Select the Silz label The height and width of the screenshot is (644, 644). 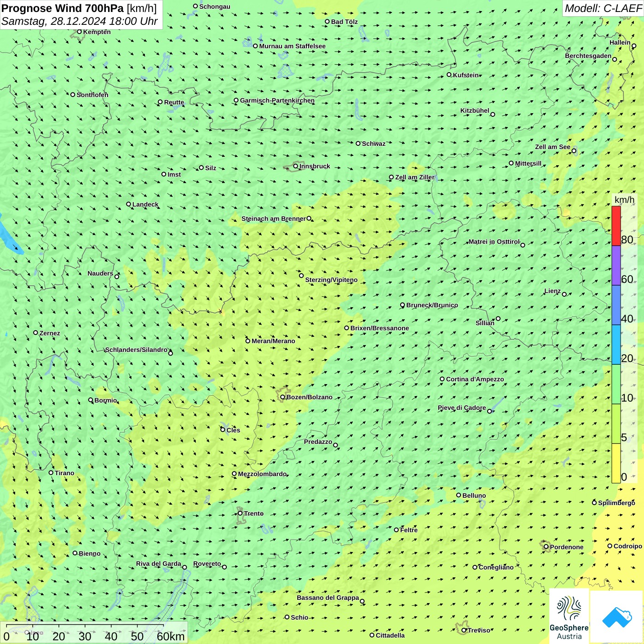click(211, 168)
